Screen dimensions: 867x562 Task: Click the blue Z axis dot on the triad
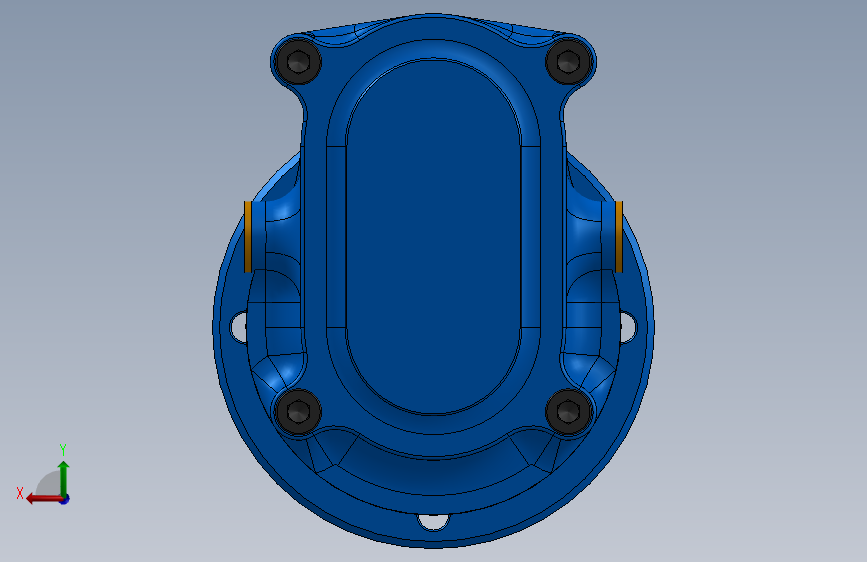click(x=65, y=500)
